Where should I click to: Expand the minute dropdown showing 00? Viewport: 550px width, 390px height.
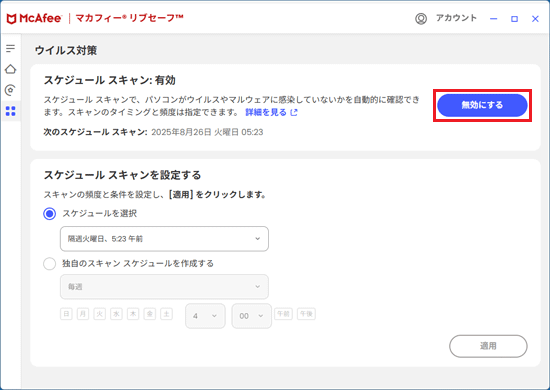point(251,316)
